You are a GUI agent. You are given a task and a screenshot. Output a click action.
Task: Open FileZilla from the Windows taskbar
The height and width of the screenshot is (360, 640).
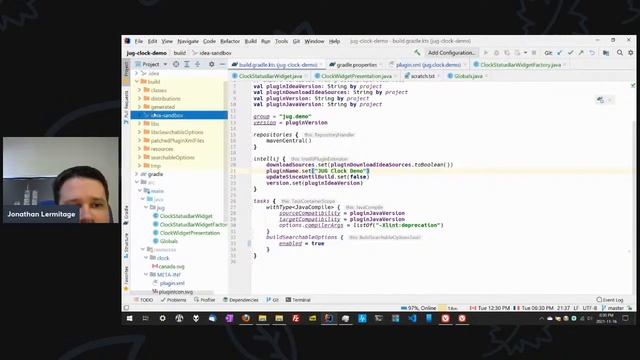296,318
